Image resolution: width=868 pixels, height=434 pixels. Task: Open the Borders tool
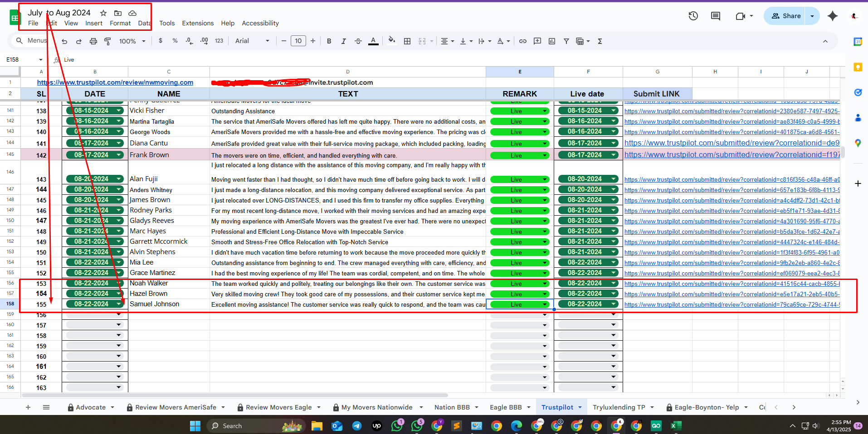click(407, 41)
